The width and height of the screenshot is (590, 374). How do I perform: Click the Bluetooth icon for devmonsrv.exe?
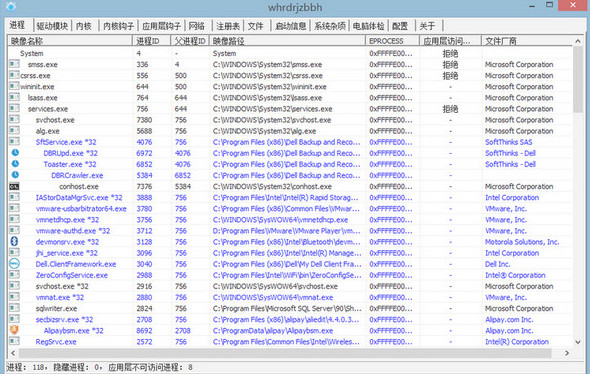tap(14, 242)
